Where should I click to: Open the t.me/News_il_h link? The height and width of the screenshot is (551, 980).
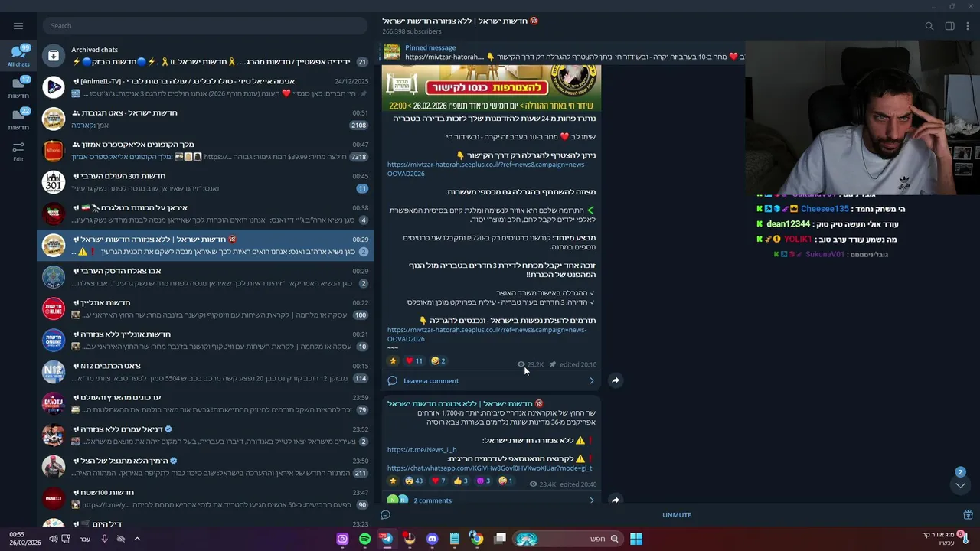[422, 450]
